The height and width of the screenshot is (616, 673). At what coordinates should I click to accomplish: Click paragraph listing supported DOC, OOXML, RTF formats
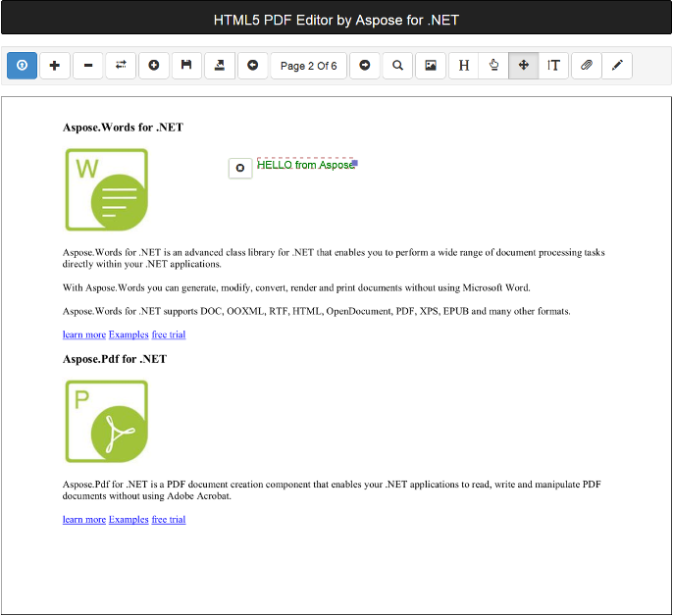pyautogui.click(x=317, y=311)
